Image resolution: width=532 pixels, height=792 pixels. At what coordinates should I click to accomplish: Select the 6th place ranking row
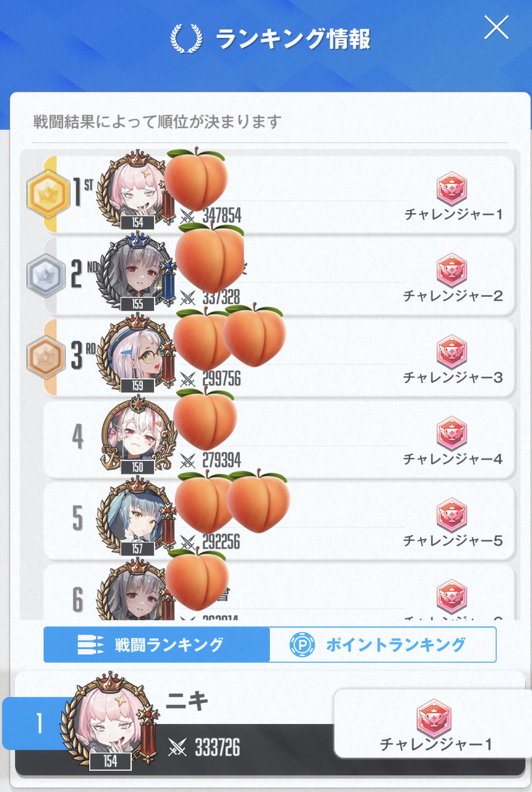click(x=280, y=592)
